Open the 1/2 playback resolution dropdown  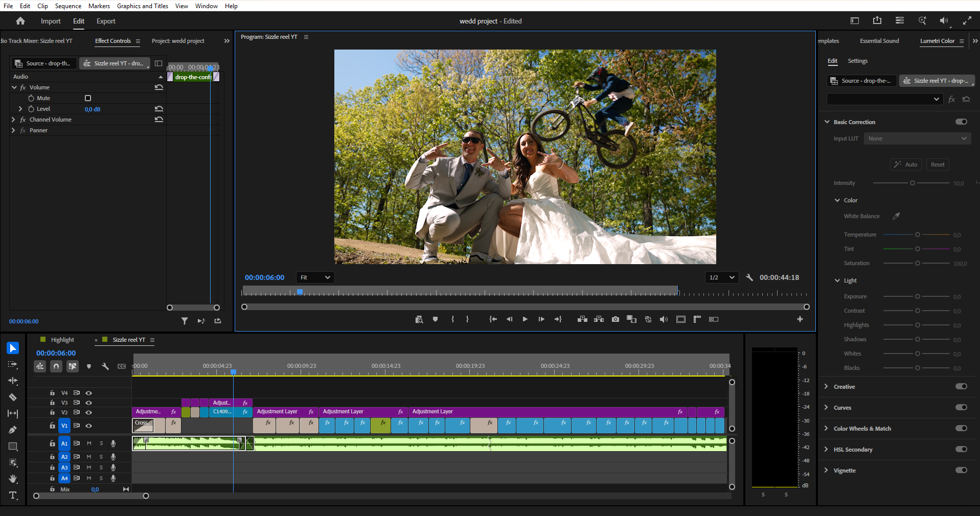tap(722, 277)
